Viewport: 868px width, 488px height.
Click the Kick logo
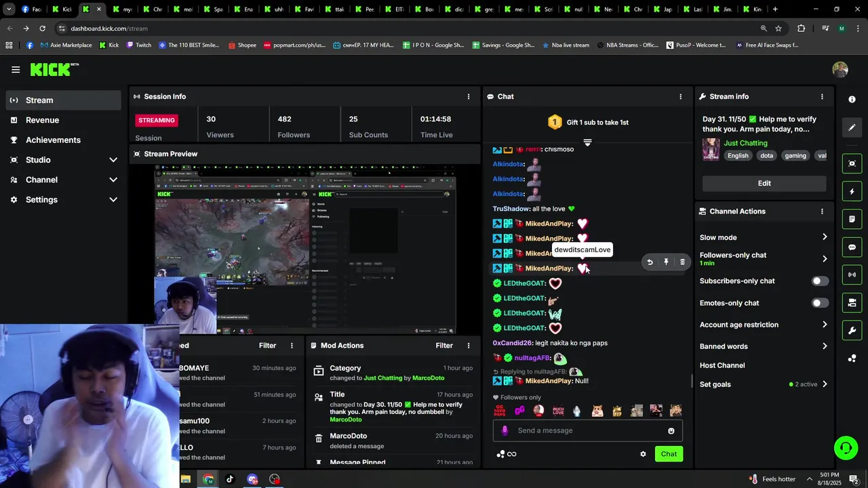point(54,69)
